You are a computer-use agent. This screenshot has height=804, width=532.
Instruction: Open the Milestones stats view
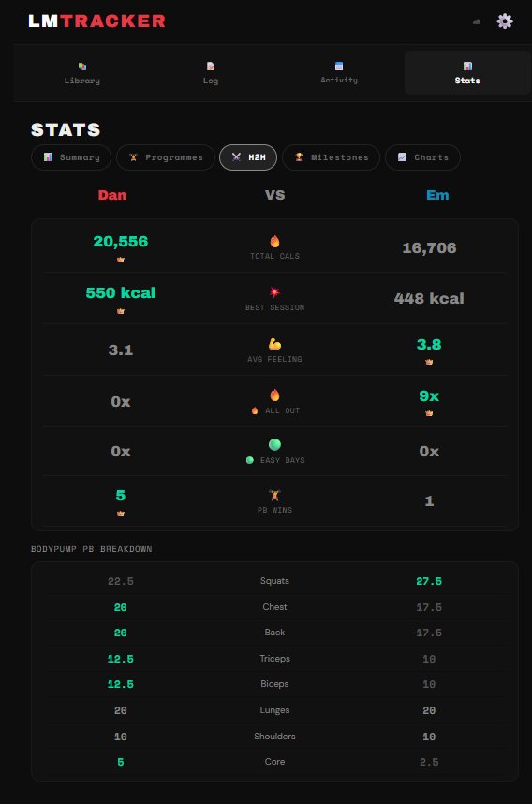pyautogui.click(x=331, y=157)
